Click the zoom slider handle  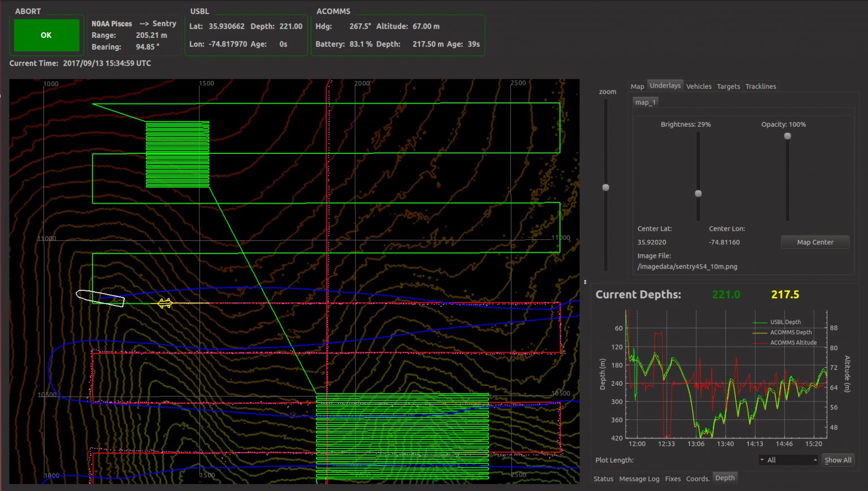pos(606,187)
